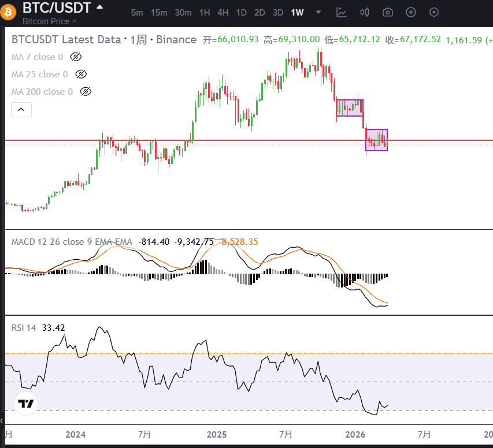Expand the left side panel arrow
The image size is (493, 448).
(x=2, y=420)
